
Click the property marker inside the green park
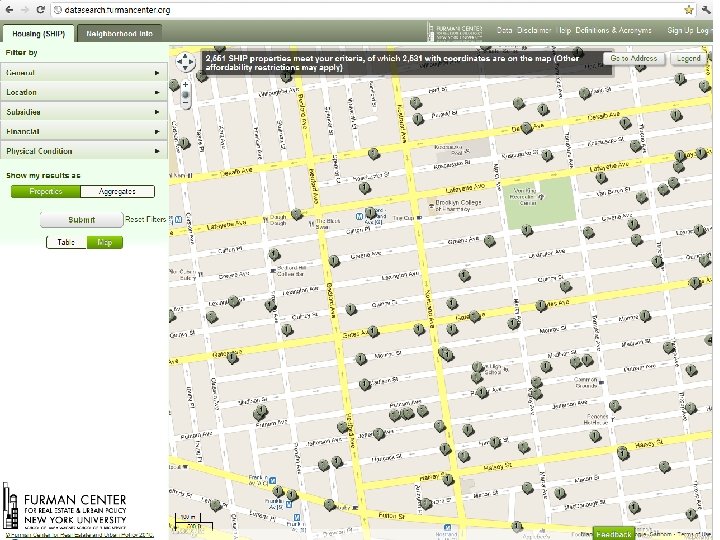(x=527, y=230)
